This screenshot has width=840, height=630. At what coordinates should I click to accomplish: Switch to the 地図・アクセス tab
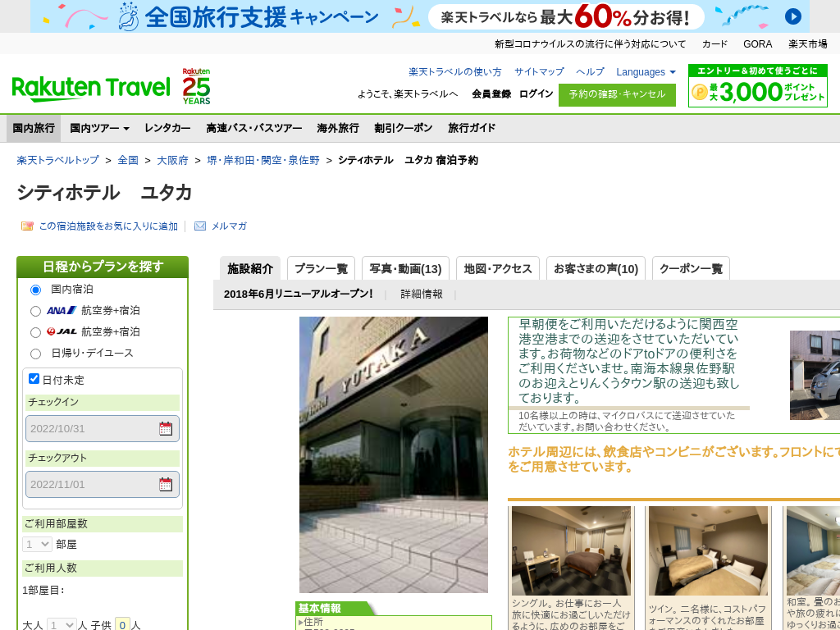498,268
